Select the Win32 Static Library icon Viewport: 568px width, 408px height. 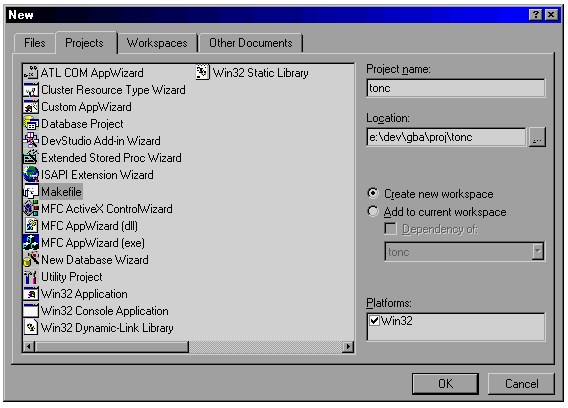coord(202,73)
